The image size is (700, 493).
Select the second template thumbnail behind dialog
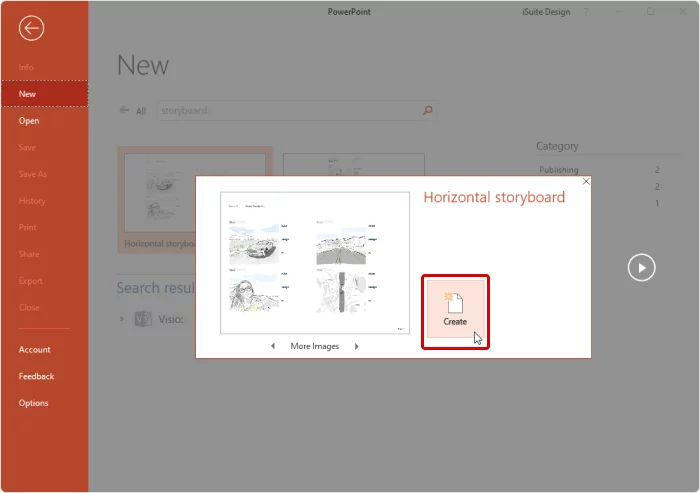coord(354,165)
